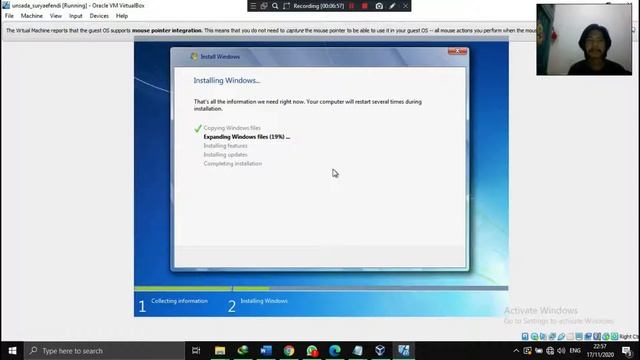Open File Explorer from the taskbar
The width and height of the screenshot is (640, 360).
coord(220,351)
